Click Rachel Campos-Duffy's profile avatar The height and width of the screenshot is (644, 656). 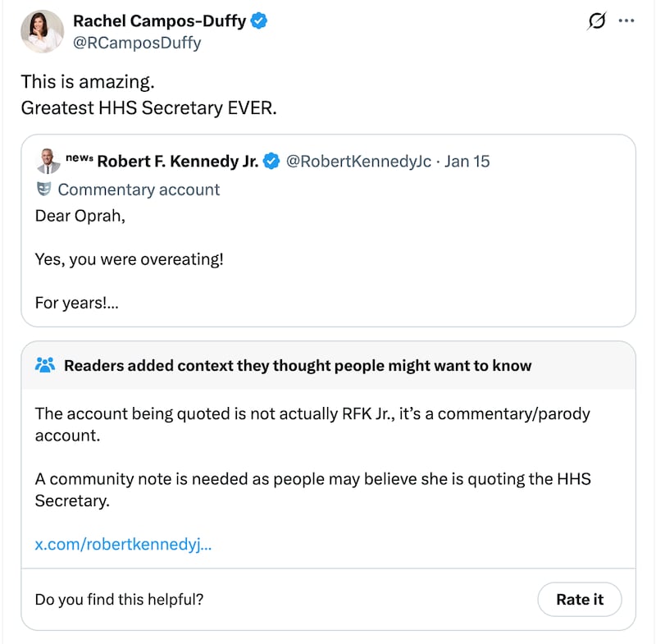pos(41,31)
